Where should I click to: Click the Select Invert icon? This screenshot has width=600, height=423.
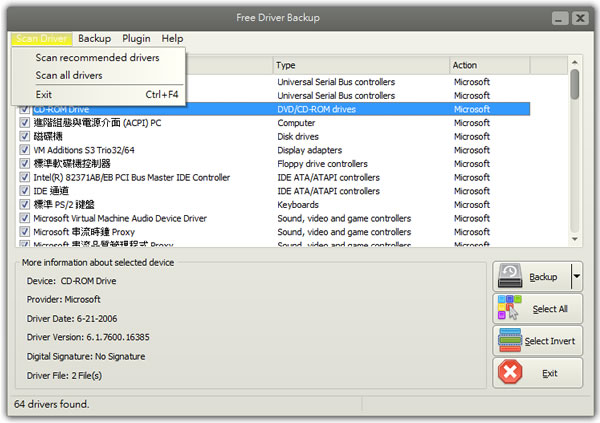point(509,341)
